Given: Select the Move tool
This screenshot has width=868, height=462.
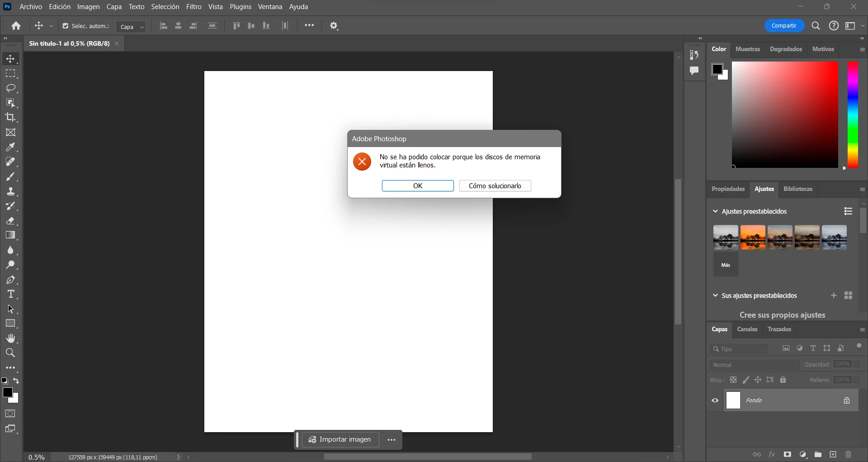Looking at the screenshot, I should (x=10, y=59).
